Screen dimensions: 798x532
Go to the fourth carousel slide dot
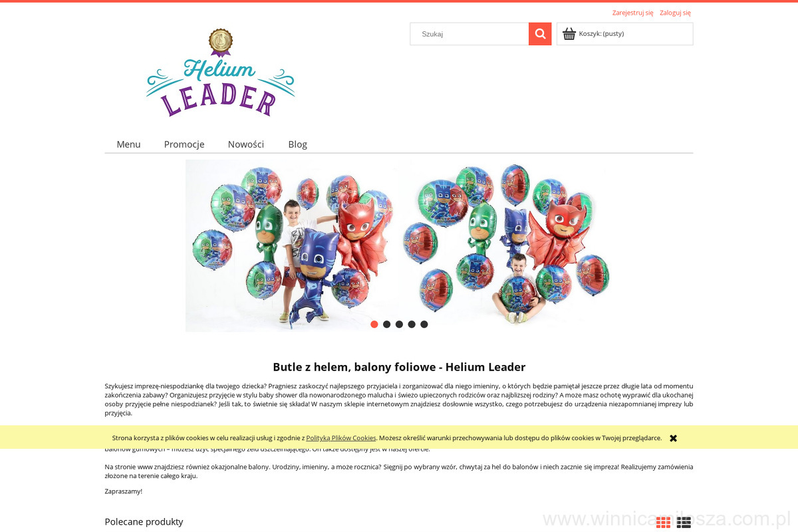pos(412,325)
